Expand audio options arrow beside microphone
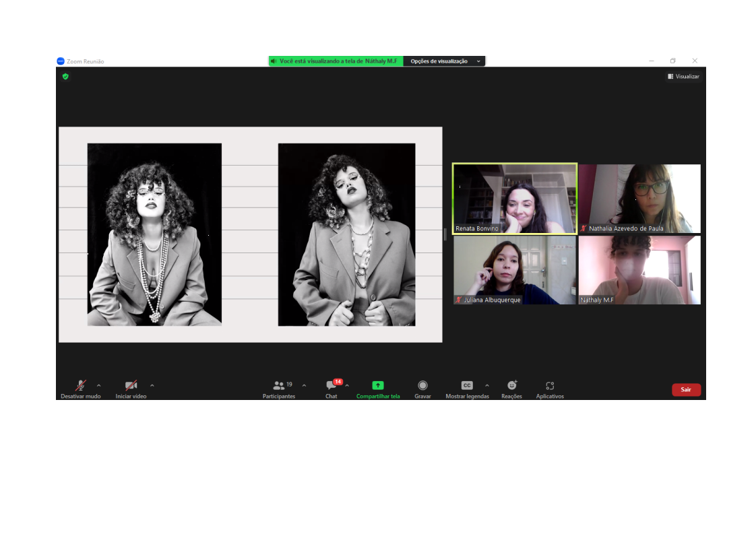 [x=99, y=386]
